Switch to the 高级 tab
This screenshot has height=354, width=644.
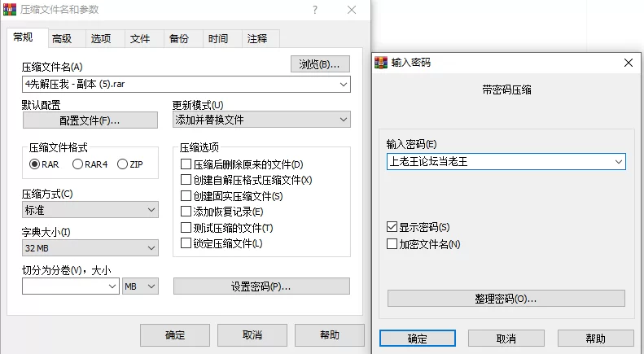pyautogui.click(x=62, y=39)
